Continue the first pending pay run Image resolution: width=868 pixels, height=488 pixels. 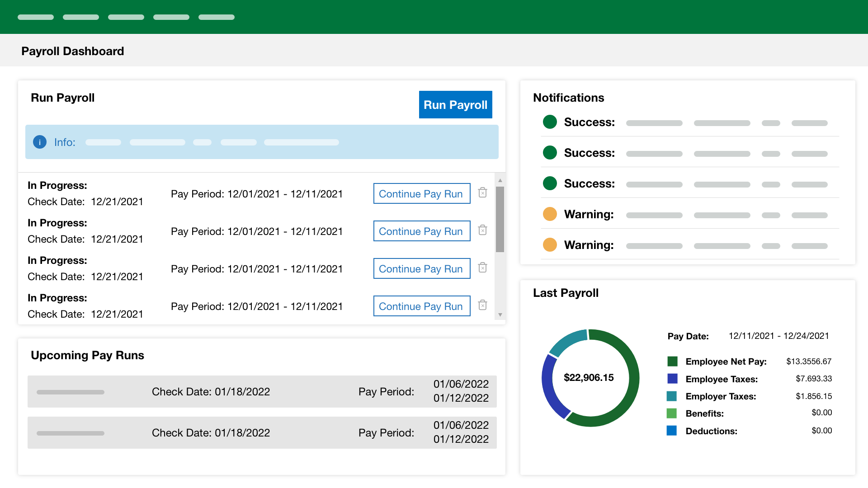tap(421, 193)
